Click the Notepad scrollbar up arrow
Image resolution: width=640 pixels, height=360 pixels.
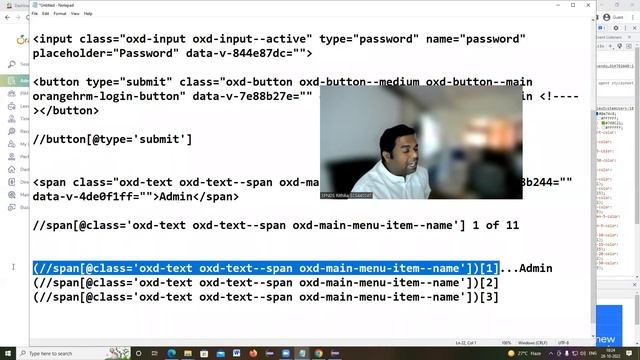(593, 20)
